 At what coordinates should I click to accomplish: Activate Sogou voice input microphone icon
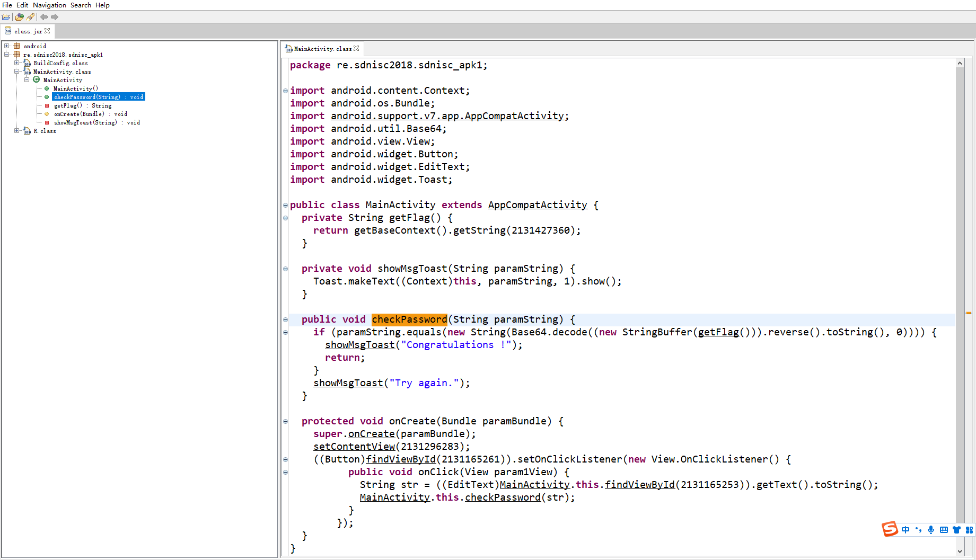point(931,530)
